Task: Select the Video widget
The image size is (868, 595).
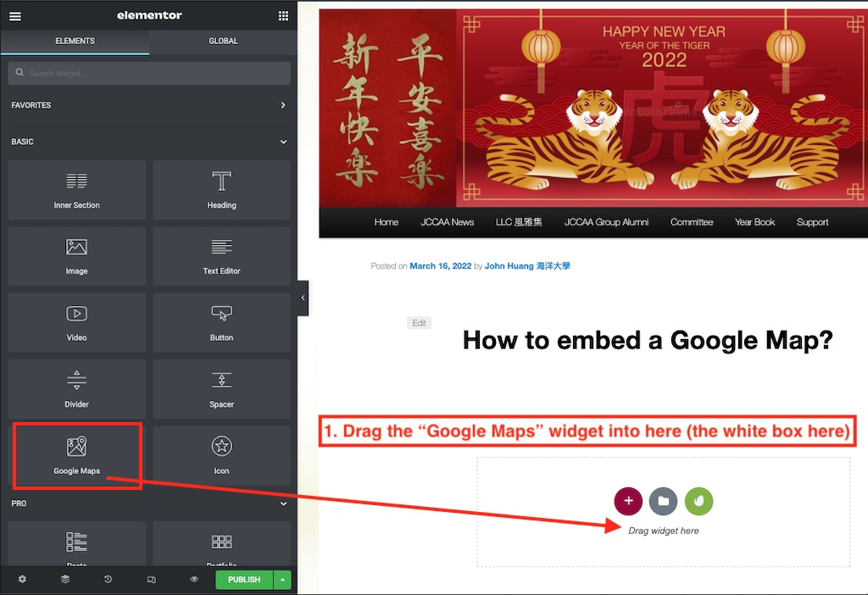Action: [77, 322]
